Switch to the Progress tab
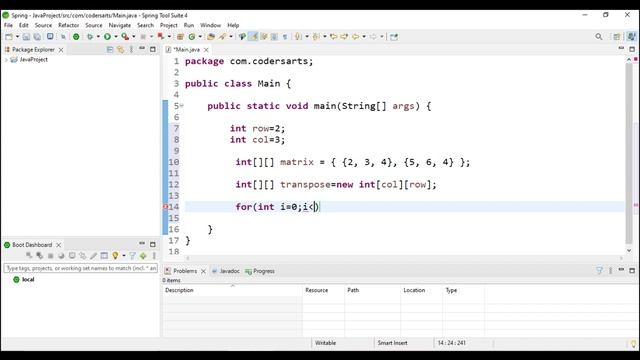The height and width of the screenshot is (360, 640). click(x=260, y=271)
